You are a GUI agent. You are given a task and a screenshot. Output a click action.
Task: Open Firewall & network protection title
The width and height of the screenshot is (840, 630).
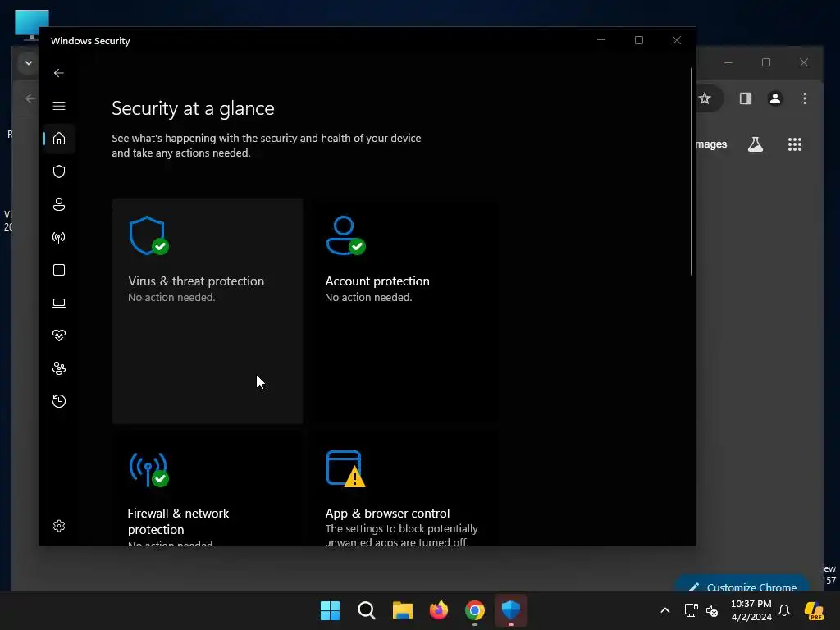[178, 521]
